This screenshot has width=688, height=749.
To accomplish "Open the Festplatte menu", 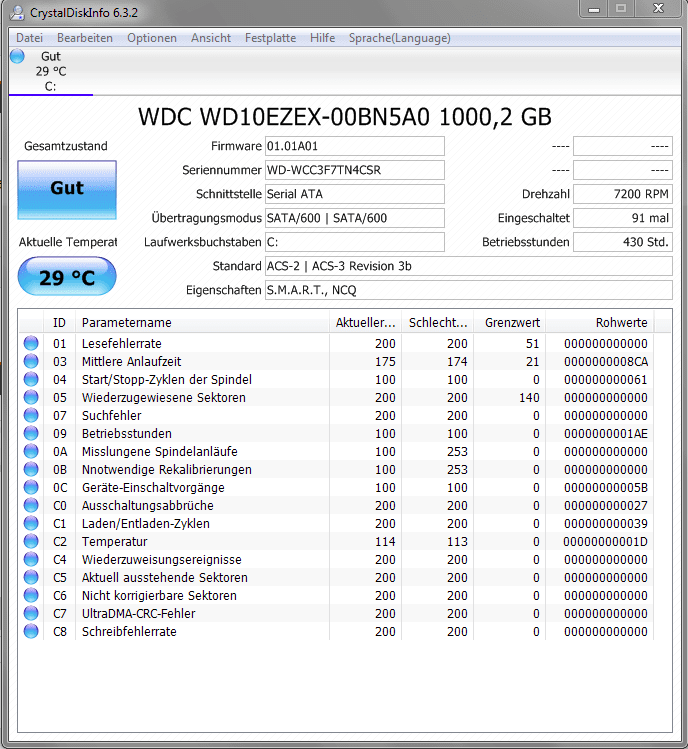I will pos(270,38).
